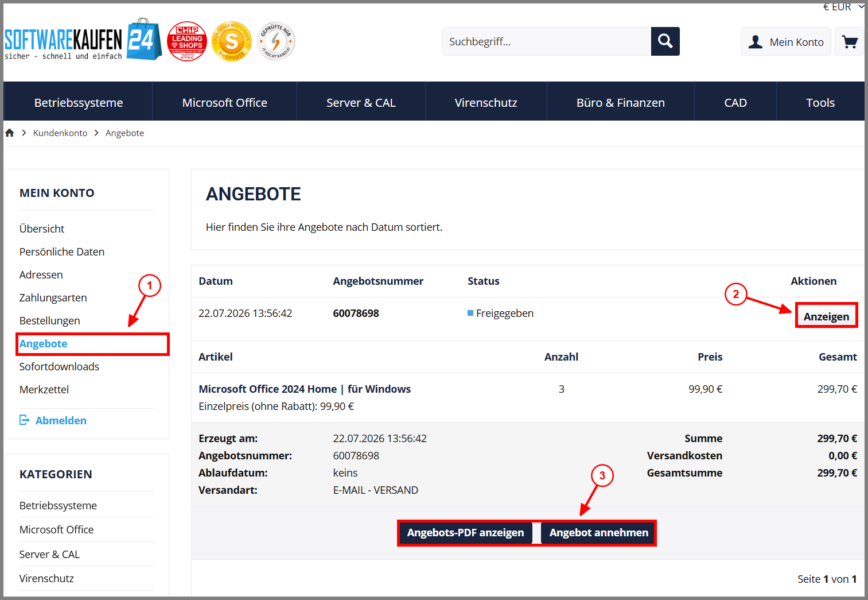Open Betriebssysteme in Kategorien sidebar list
The height and width of the screenshot is (600, 868).
[58, 505]
